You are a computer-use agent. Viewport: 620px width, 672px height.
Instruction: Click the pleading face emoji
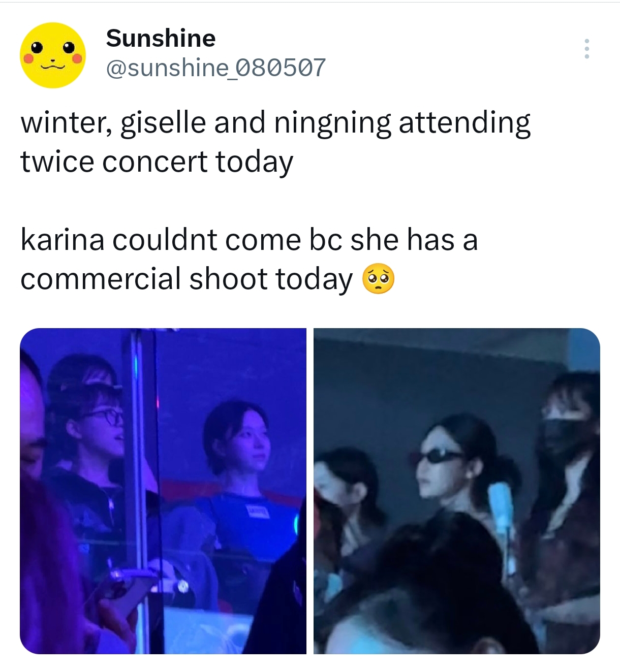(378, 279)
